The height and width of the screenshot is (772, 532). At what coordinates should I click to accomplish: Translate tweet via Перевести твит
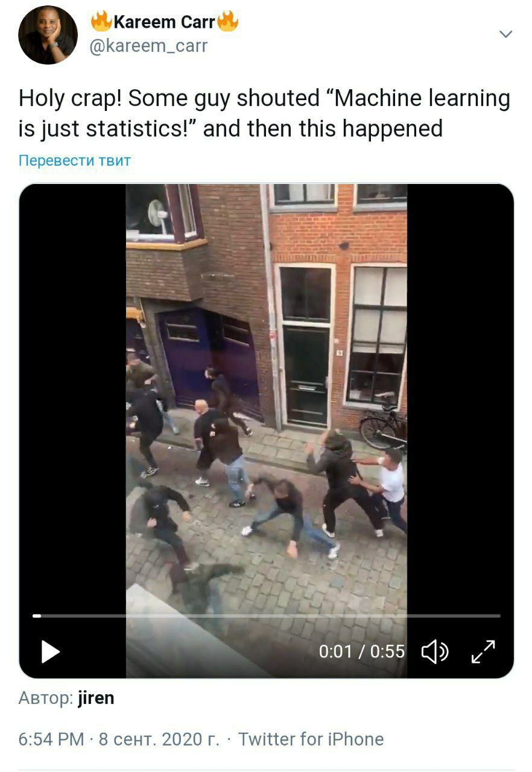75,160
